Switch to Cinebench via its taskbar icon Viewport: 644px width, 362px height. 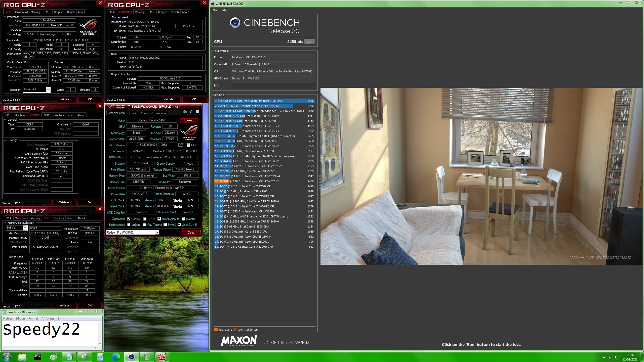(x=131, y=357)
